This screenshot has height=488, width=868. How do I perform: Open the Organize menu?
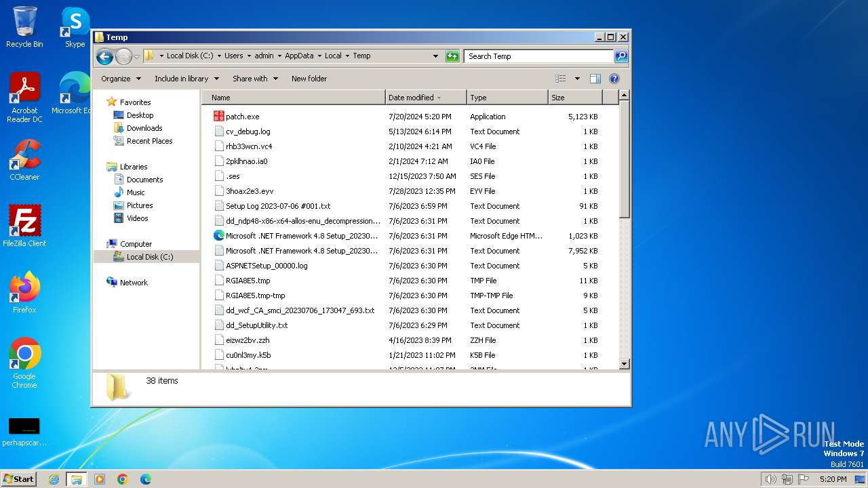click(x=121, y=79)
